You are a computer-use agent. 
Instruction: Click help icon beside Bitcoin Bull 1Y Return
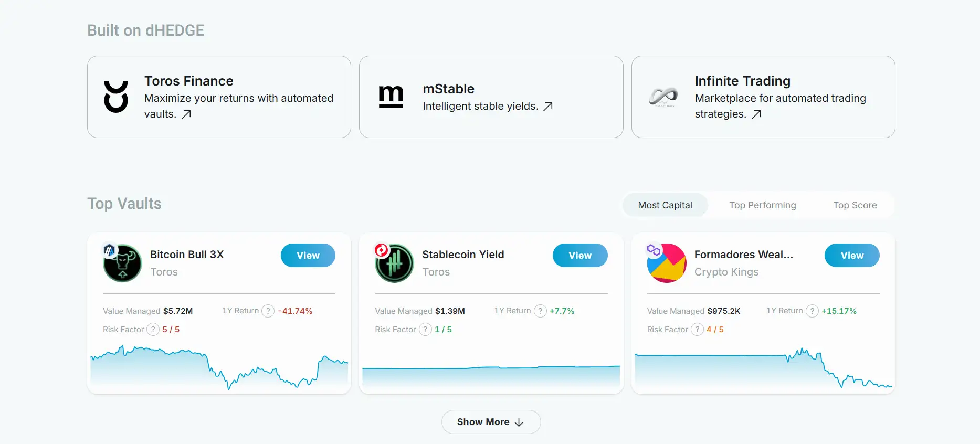pos(268,311)
